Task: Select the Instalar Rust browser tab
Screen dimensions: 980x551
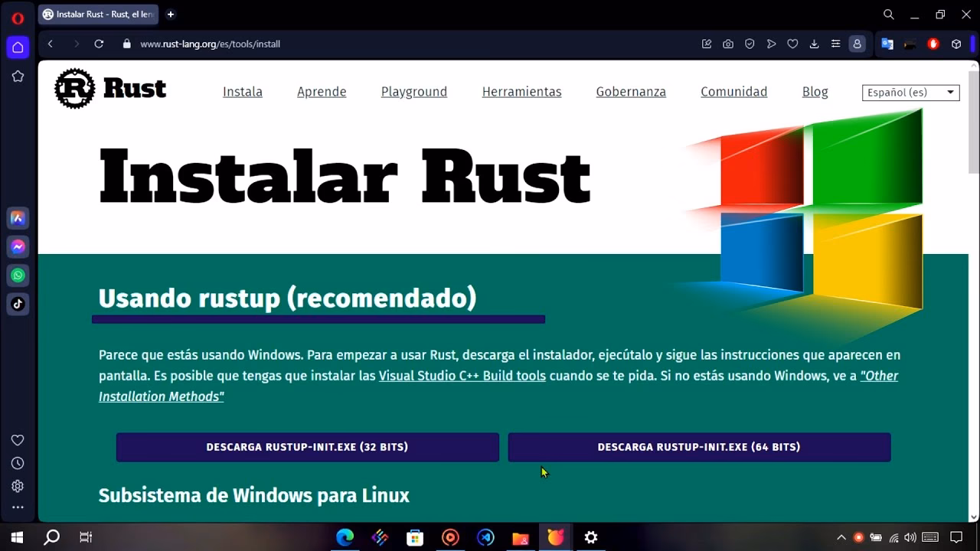Action: [x=98, y=15]
